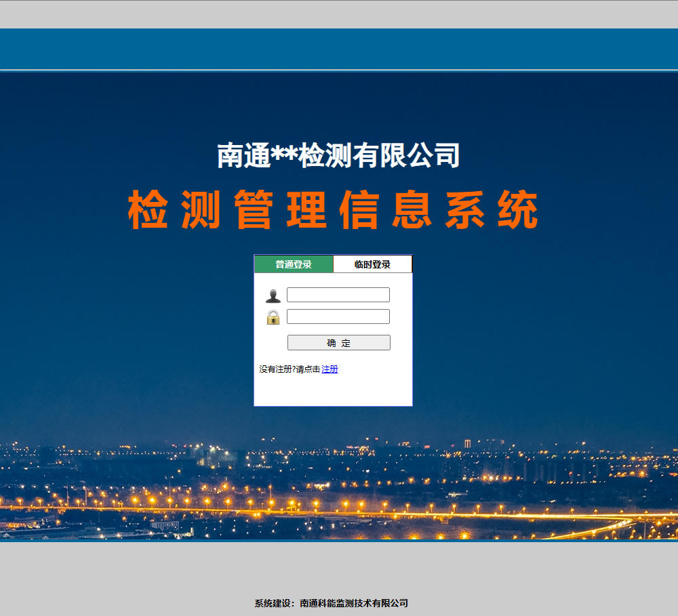The height and width of the screenshot is (616, 678).
Task: Focus the password input field
Action: 338,316
